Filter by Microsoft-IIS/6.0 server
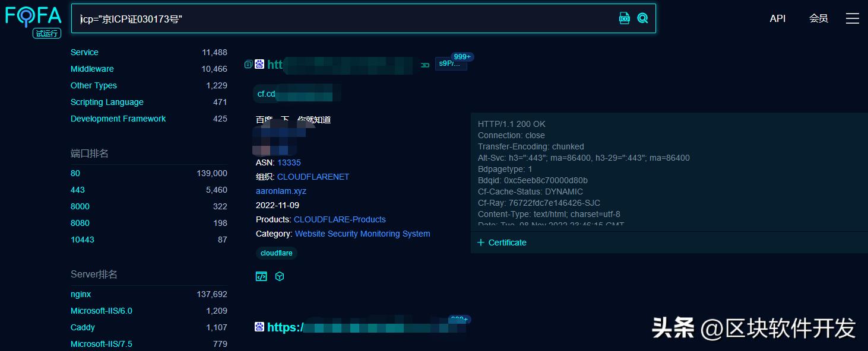 (102, 311)
